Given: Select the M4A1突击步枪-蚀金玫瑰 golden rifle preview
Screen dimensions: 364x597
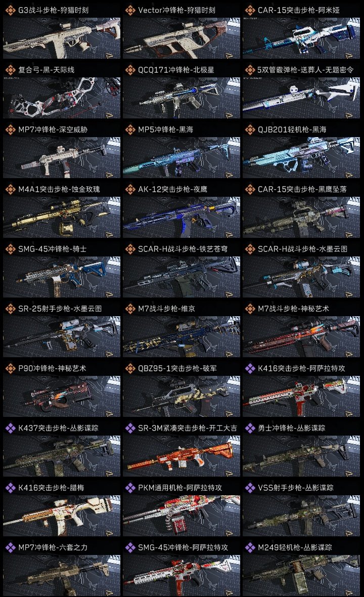Looking at the screenshot, I should pos(62,218).
